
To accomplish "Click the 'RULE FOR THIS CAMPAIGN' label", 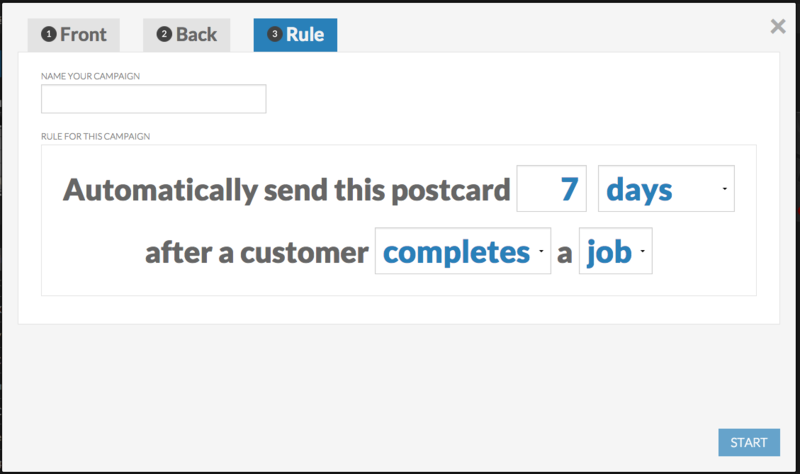I will click(95, 136).
